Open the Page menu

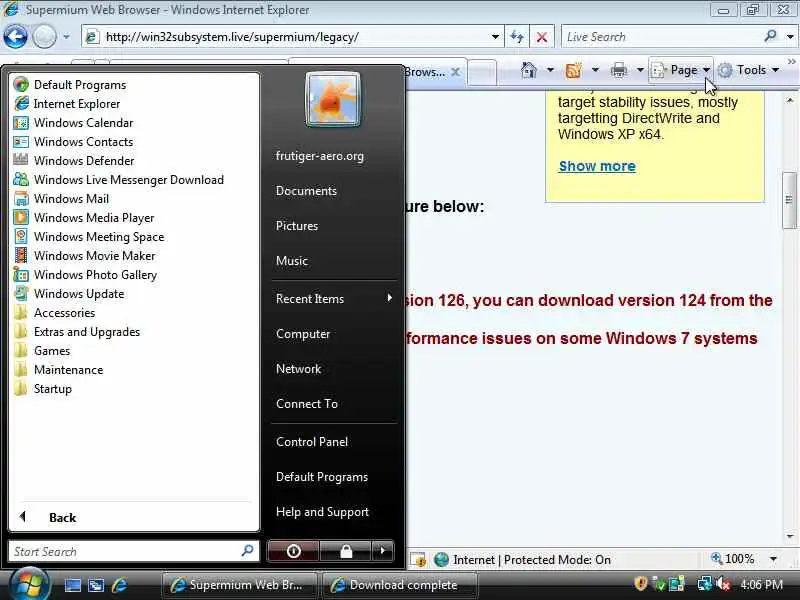[681, 70]
